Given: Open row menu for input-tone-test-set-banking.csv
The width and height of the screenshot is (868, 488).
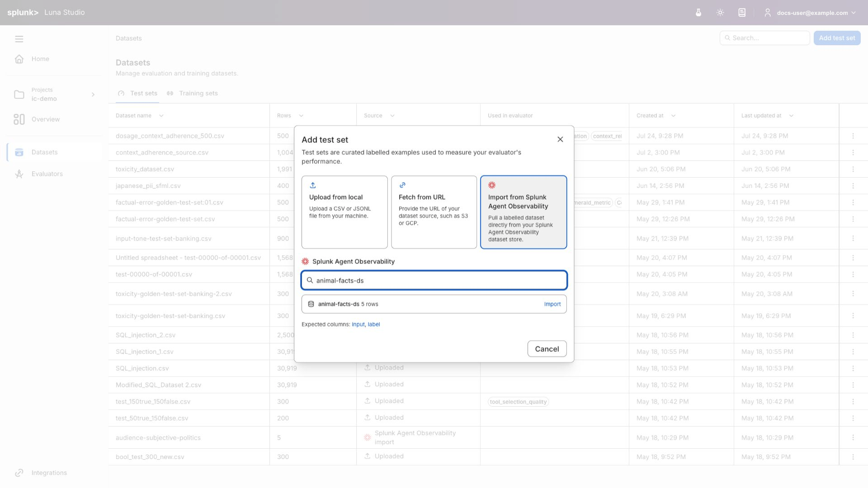Looking at the screenshot, I should [x=853, y=238].
